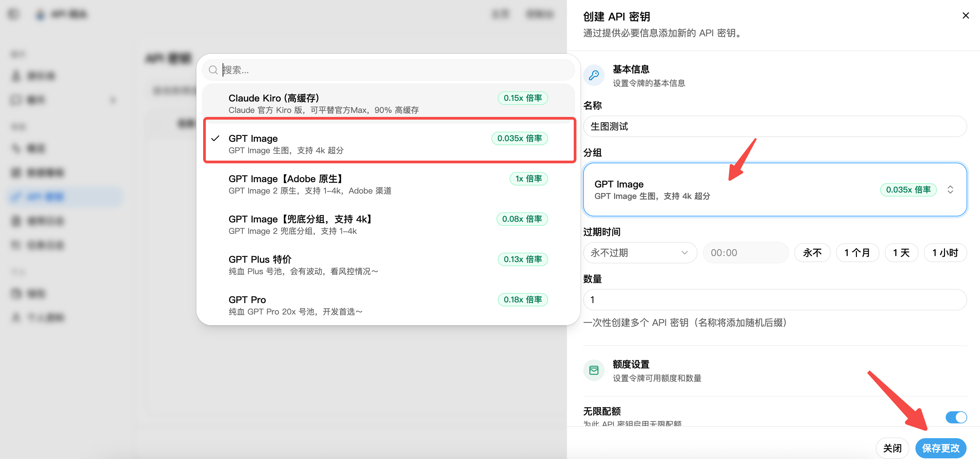980x459 pixels.
Task: Click the search magnifier icon in dropdown
Action: [213, 70]
